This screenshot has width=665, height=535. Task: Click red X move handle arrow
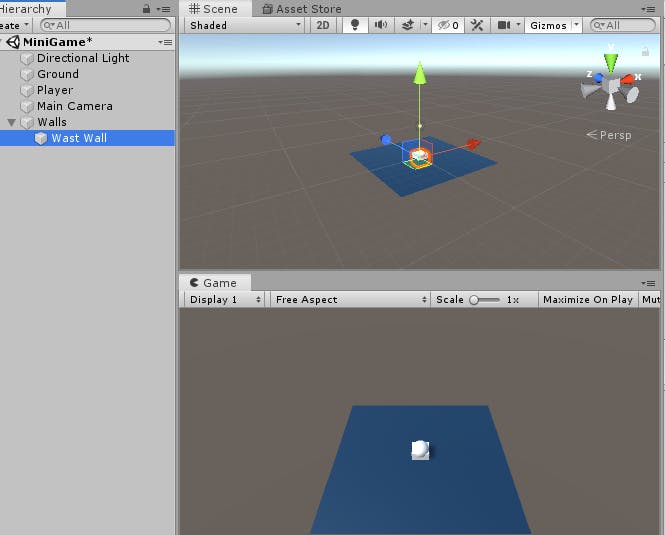473,144
